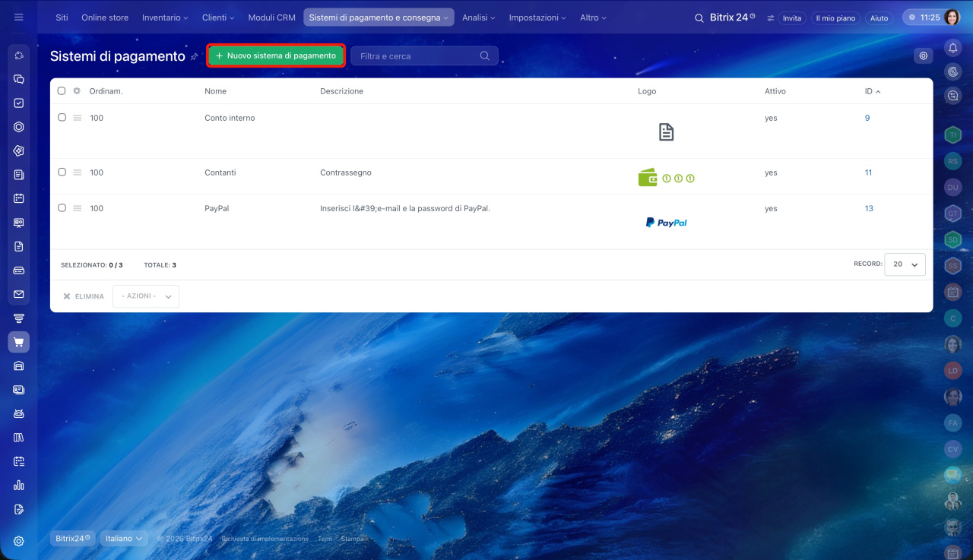
Task: Click the notification bell icon
Action: click(952, 48)
